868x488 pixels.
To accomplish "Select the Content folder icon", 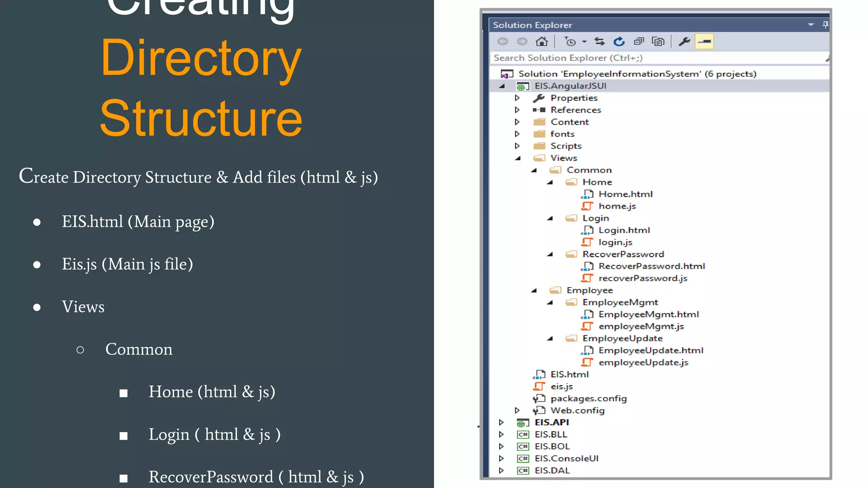I will coord(539,122).
